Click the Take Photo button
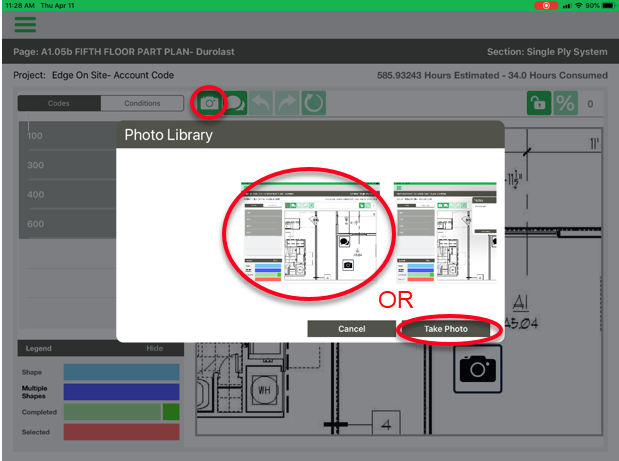Screen dimensions: 619x461 pos(446,329)
